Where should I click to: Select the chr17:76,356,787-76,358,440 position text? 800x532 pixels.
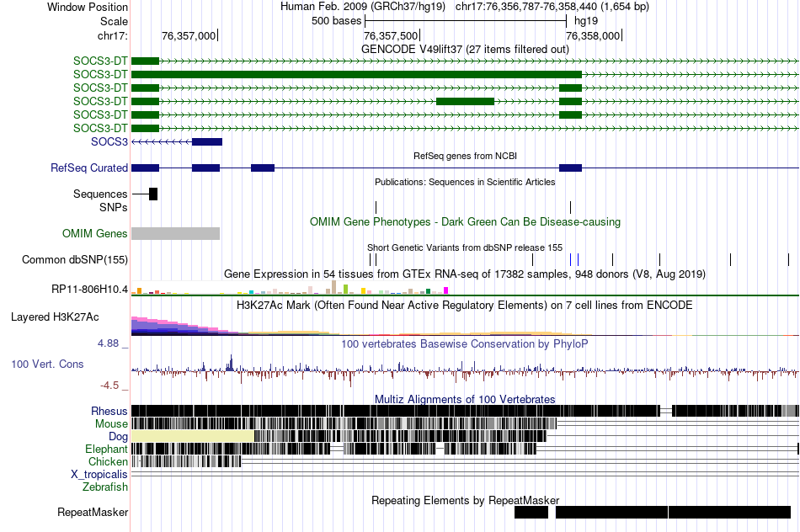(552, 7)
